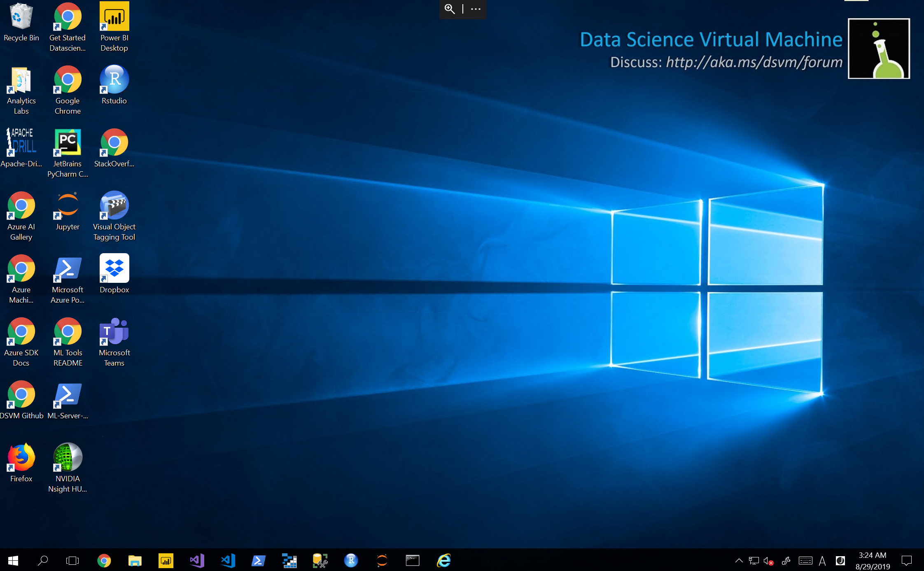Open Visual Studio Code from taskbar
The width and height of the screenshot is (924, 571).
[x=228, y=560]
